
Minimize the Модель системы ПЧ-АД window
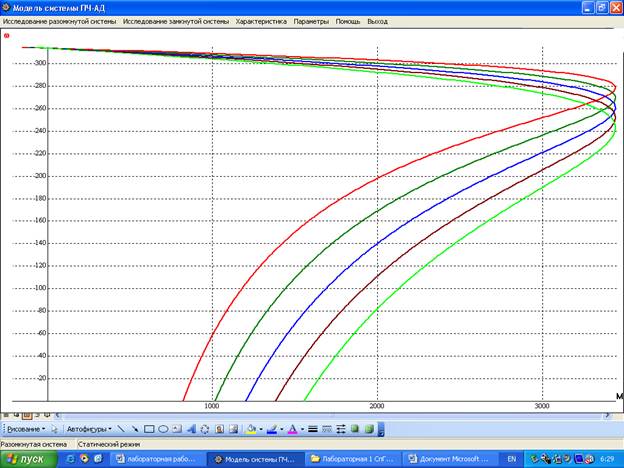[x=588, y=8]
